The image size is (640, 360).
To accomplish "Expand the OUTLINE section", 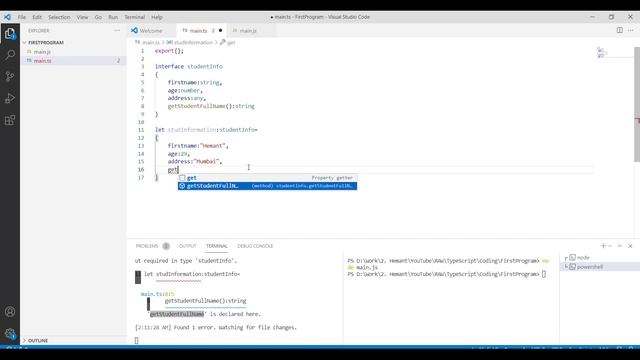I will pyautogui.click(x=38, y=340).
